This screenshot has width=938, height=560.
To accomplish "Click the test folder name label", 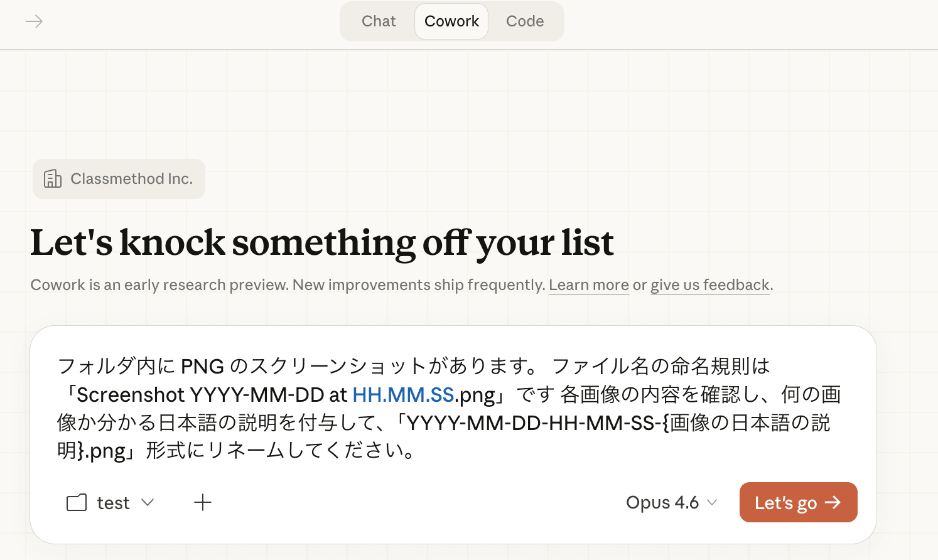I will pos(113,503).
